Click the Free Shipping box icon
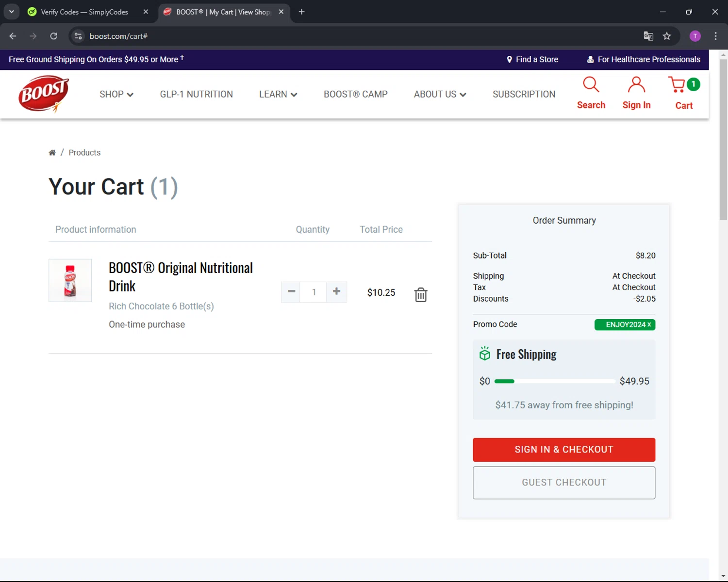 point(485,354)
